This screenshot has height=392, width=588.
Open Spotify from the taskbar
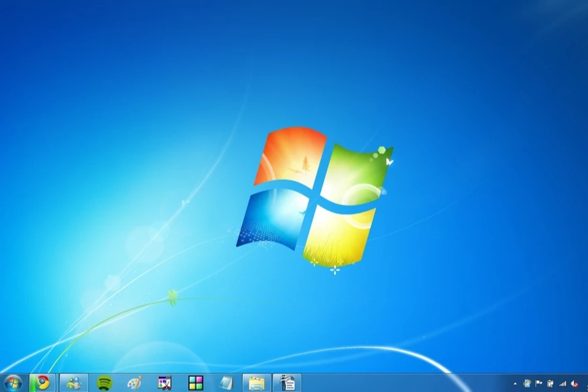104,383
